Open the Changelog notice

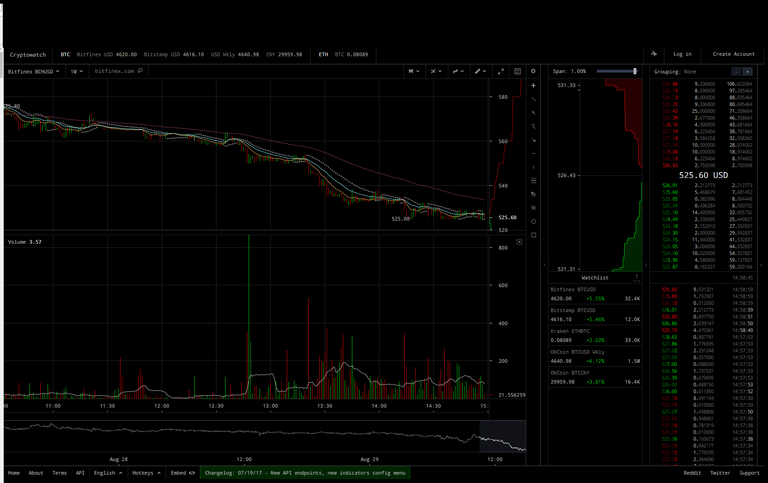coord(305,473)
